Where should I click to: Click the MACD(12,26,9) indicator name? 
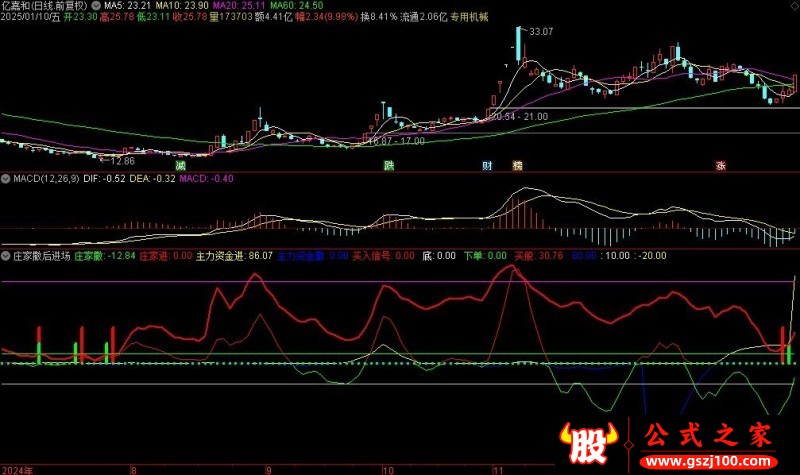pos(46,179)
